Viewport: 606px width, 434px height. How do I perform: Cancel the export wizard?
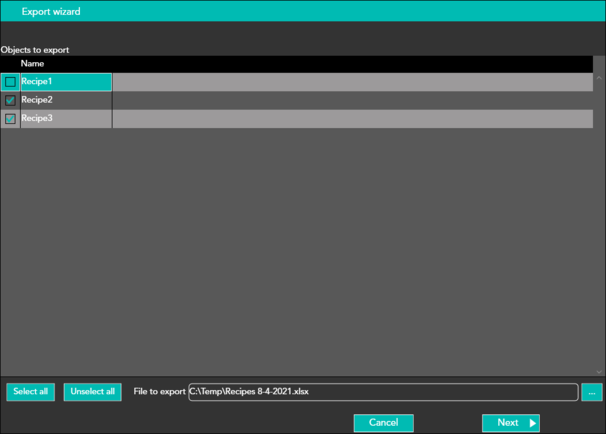(x=383, y=423)
